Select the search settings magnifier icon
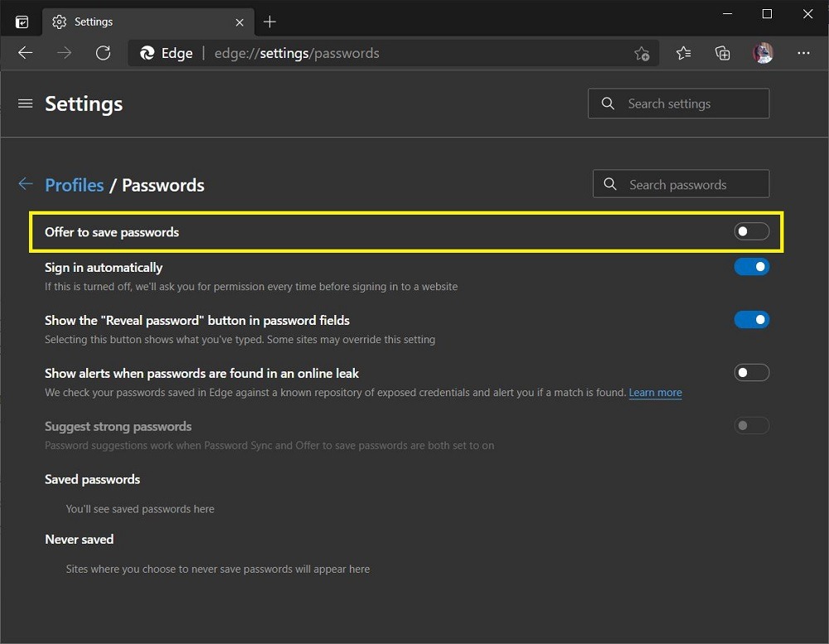Viewport: 829px width, 644px height. coord(608,103)
